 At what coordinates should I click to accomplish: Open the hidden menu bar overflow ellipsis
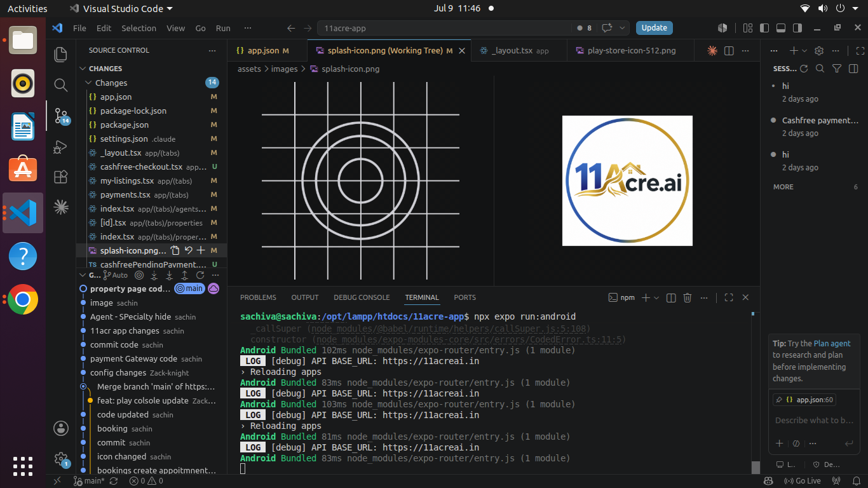248,28
